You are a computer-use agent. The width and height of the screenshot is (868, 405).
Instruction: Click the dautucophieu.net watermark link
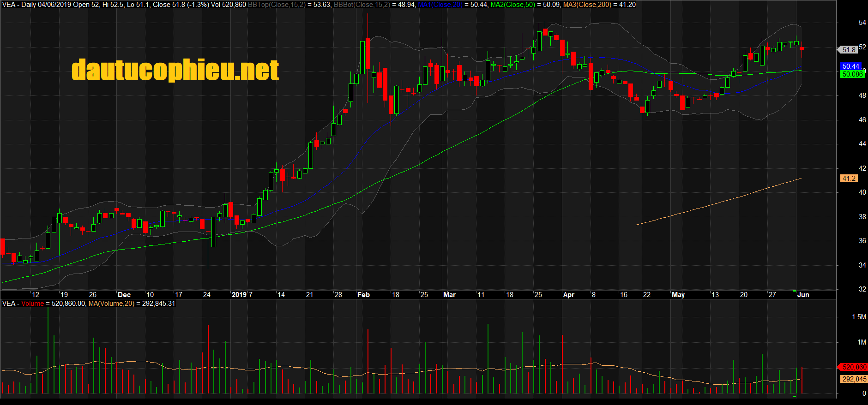click(175, 70)
